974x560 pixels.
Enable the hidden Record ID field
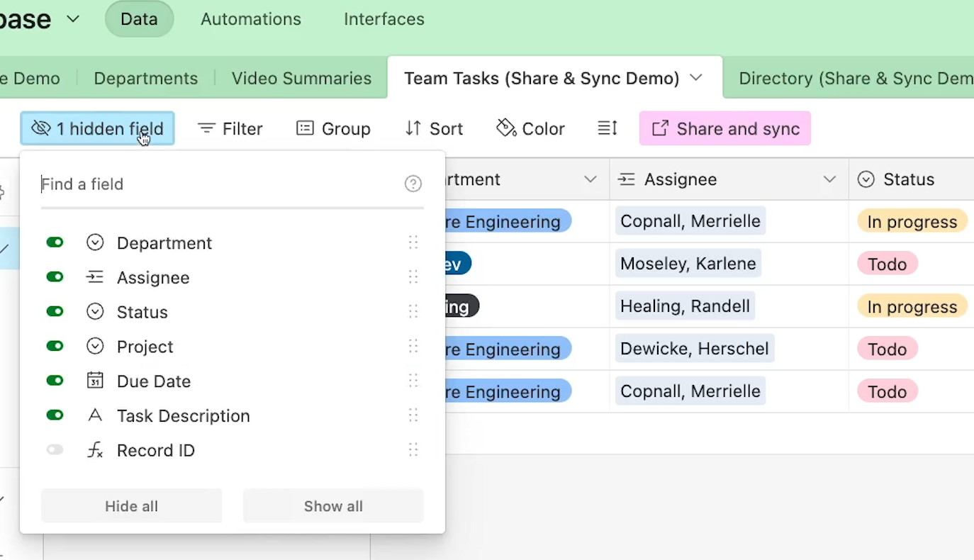point(55,450)
